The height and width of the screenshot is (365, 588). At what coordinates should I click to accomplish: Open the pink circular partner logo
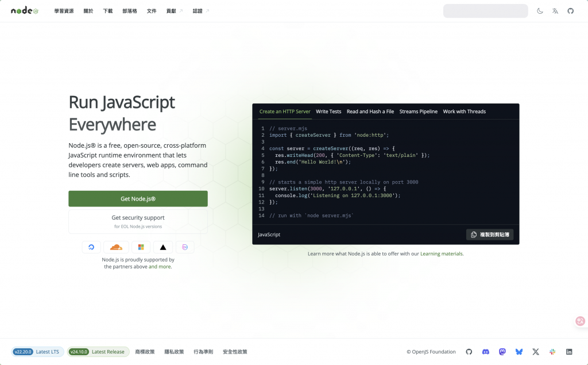[x=185, y=247]
